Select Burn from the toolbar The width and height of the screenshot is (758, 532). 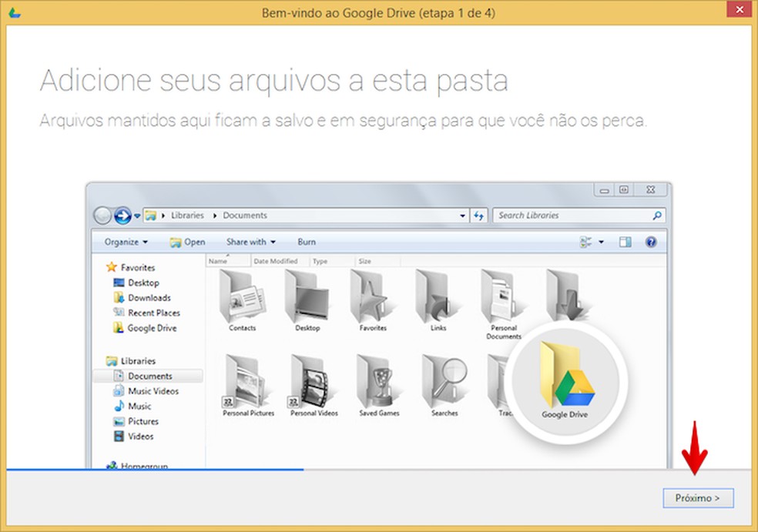click(x=306, y=242)
